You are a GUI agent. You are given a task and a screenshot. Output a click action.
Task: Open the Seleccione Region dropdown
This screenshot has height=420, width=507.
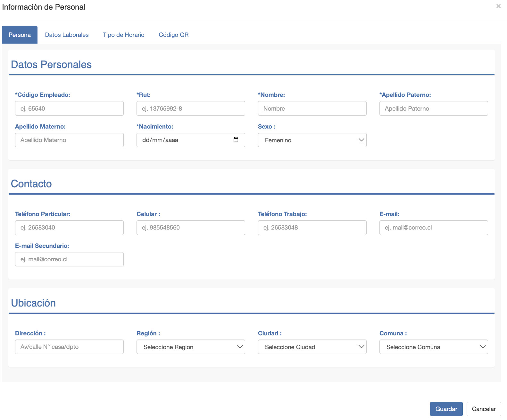point(191,347)
